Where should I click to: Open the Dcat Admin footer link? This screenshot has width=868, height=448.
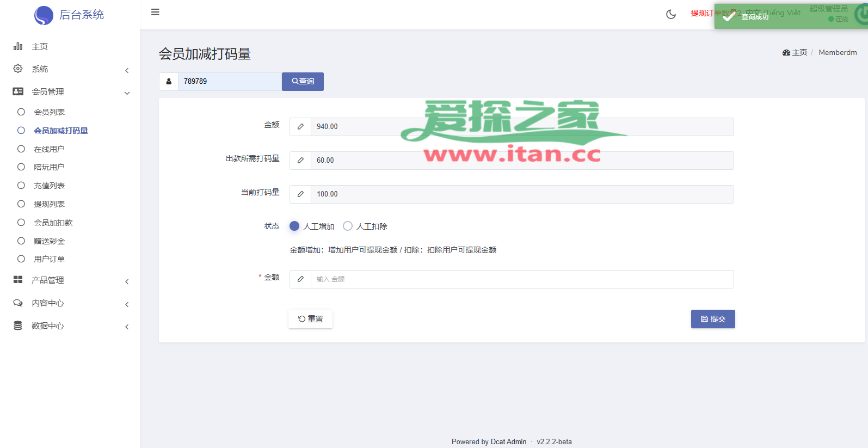tap(508, 442)
